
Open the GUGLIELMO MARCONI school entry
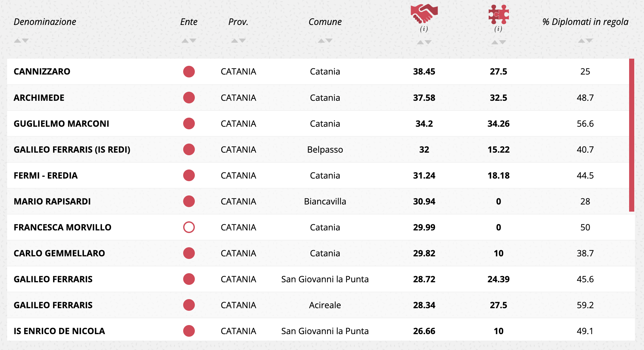[61, 123]
